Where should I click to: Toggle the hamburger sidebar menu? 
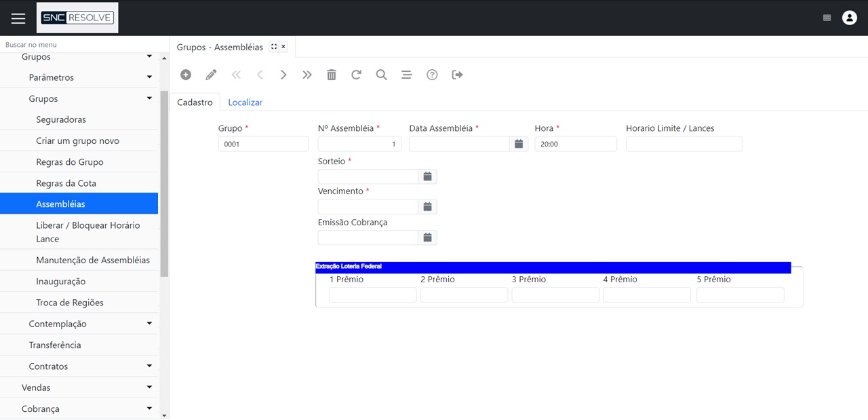tap(18, 18)
